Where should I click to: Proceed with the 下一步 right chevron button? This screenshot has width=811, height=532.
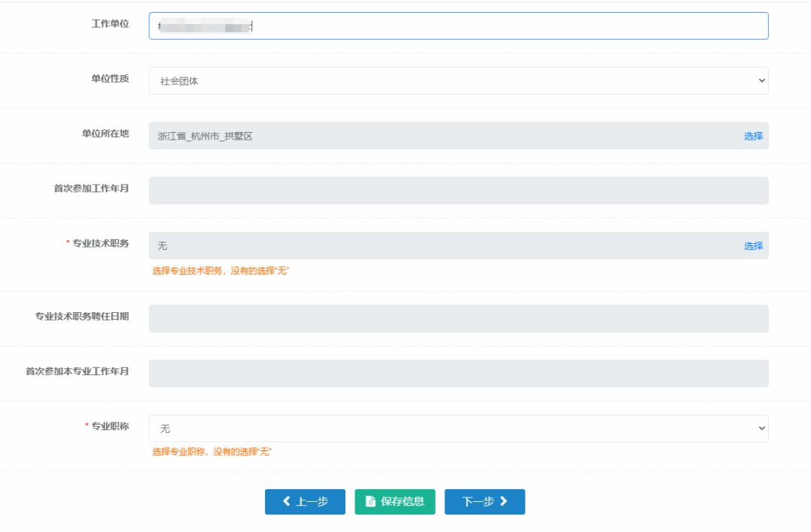click(x=484, y=502)
